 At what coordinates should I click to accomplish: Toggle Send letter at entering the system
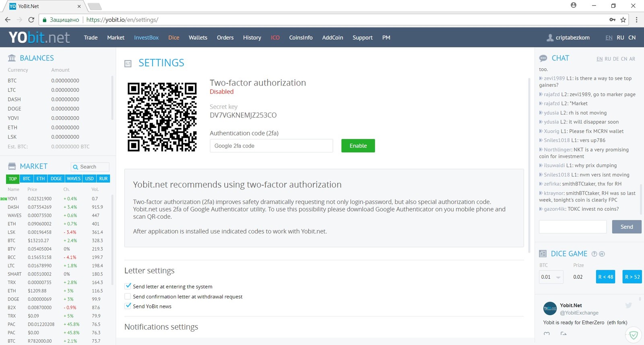coord(128,286)
